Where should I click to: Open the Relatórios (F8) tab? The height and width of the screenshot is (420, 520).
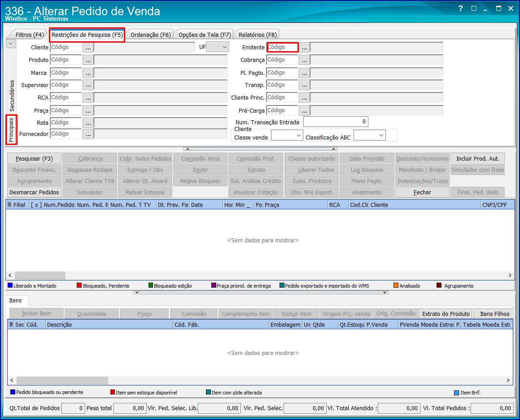click(258, 35)
